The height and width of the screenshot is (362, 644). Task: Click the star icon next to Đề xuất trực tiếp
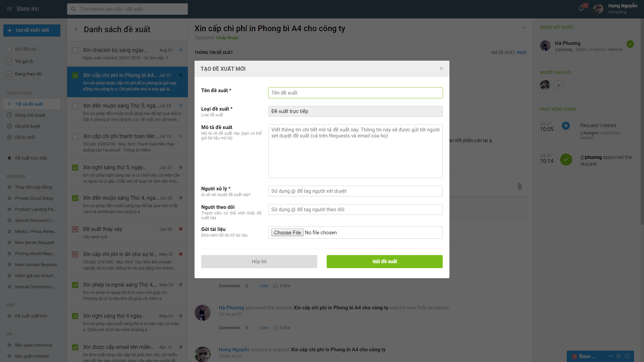(9, 158)
